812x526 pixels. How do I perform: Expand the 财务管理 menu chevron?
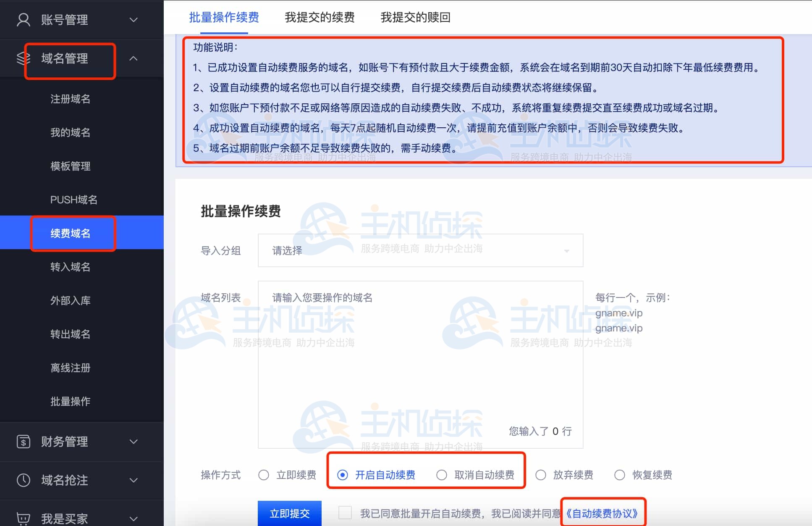click(x=134, y=442)
